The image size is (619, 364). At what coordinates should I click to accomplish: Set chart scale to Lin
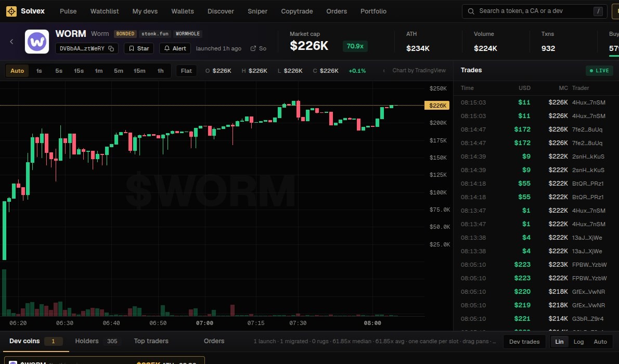tap(559, 342)
